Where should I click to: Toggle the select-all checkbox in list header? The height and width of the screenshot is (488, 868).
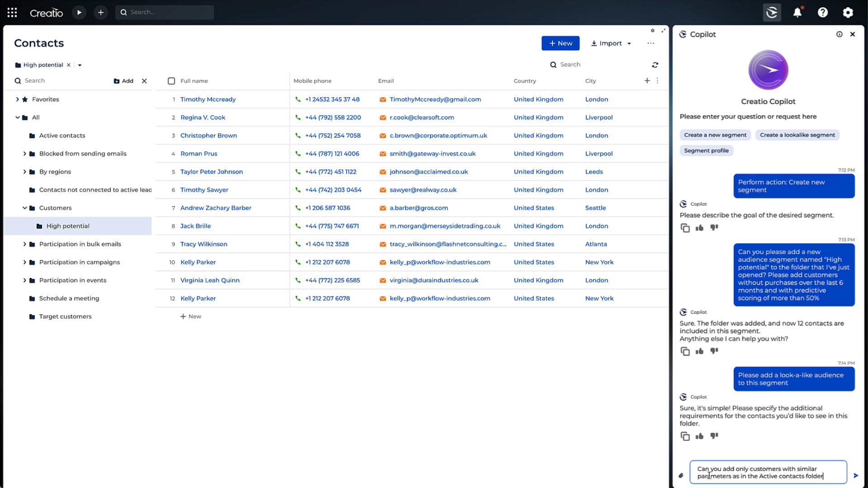[x=171, y=81]
